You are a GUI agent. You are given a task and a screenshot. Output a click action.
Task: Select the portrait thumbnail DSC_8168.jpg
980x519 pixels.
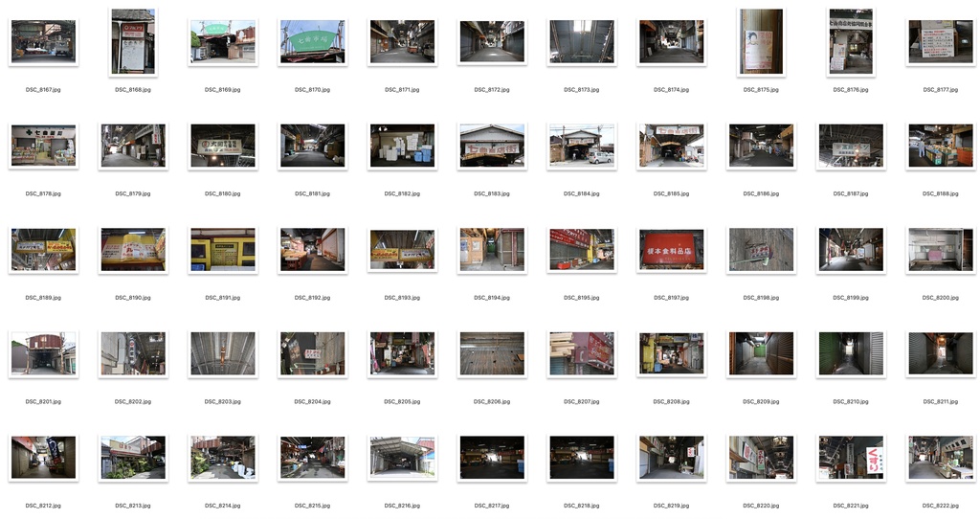pyautogui.click(x=133, y=42)
